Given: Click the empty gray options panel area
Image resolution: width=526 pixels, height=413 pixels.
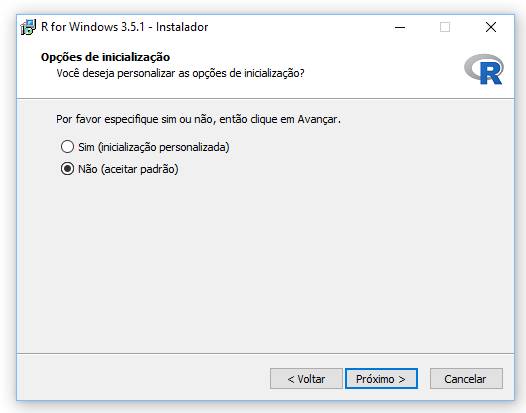Looking at the screenshot, I should [x=265, y=262].
